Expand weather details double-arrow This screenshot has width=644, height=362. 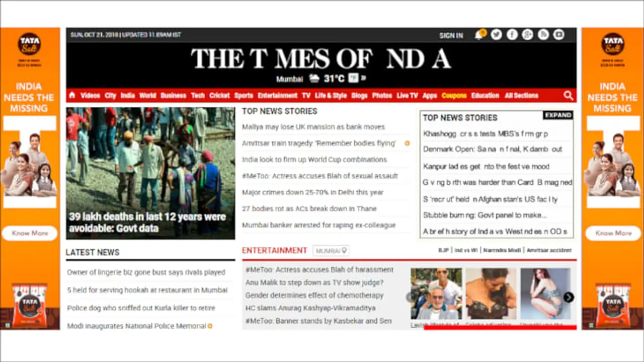point(363,79)
